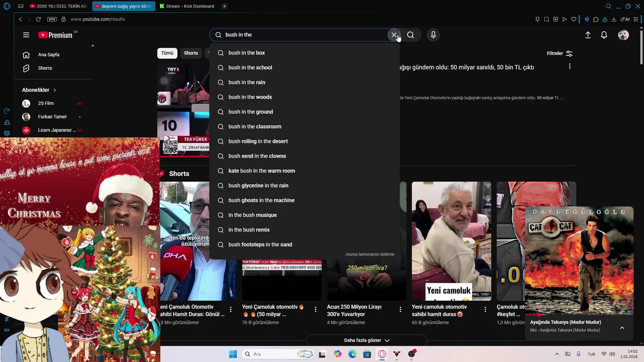The width and height of the screenshot is (644, 362).
Task: Switch to 'Stream - Kick Dashboard' tab
Action: click(187, 6)
